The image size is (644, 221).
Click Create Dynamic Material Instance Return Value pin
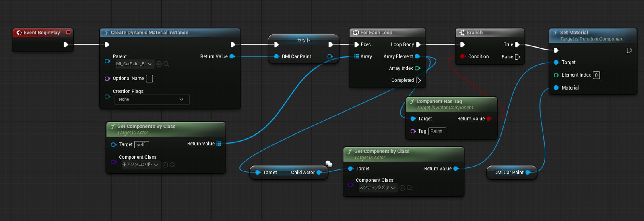click(232, 56)
